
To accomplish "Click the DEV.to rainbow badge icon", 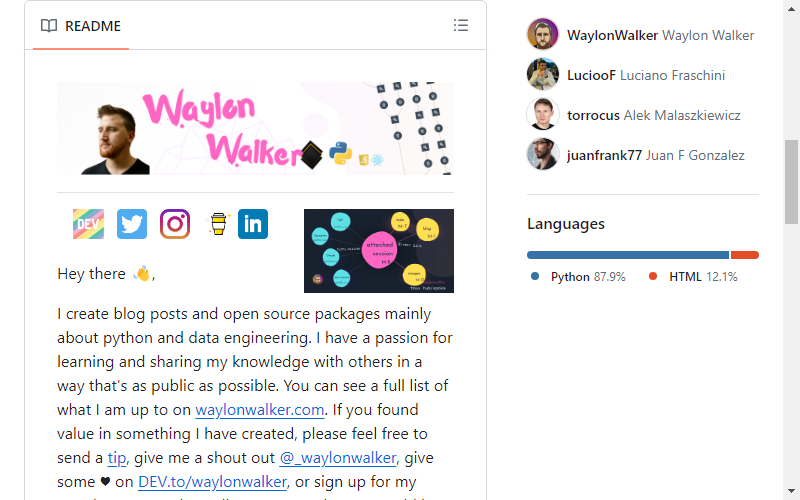I will coord(88,224).
